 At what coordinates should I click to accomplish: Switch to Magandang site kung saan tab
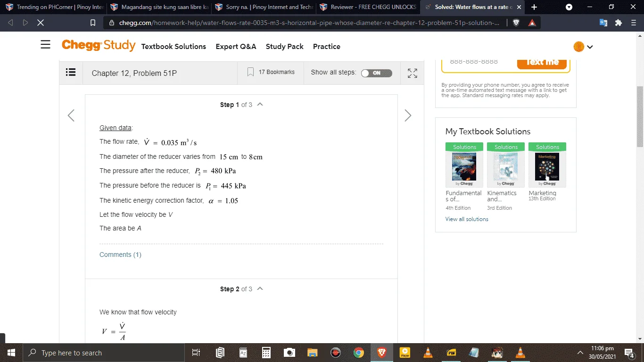(x=159, y=7)
